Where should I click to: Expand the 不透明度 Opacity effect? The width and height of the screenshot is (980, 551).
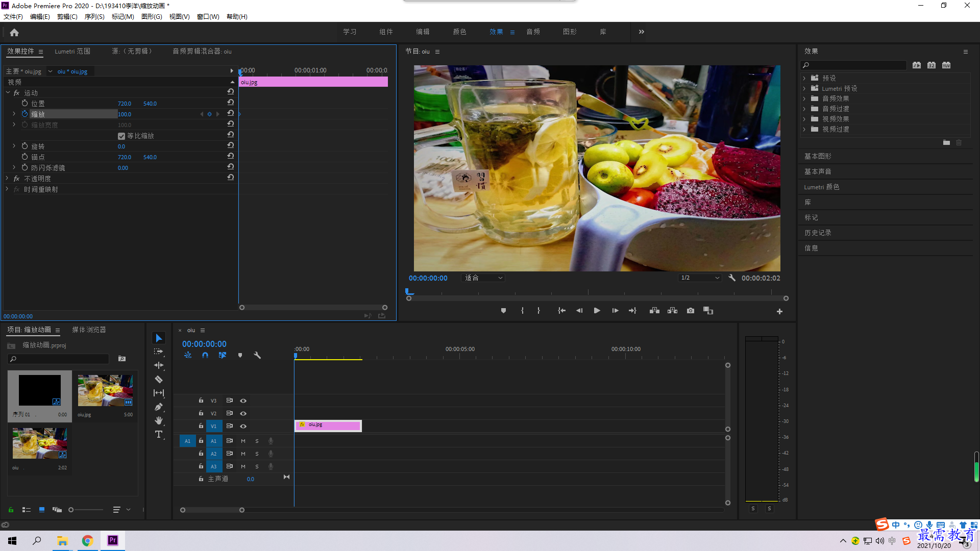tap(7, 178)
